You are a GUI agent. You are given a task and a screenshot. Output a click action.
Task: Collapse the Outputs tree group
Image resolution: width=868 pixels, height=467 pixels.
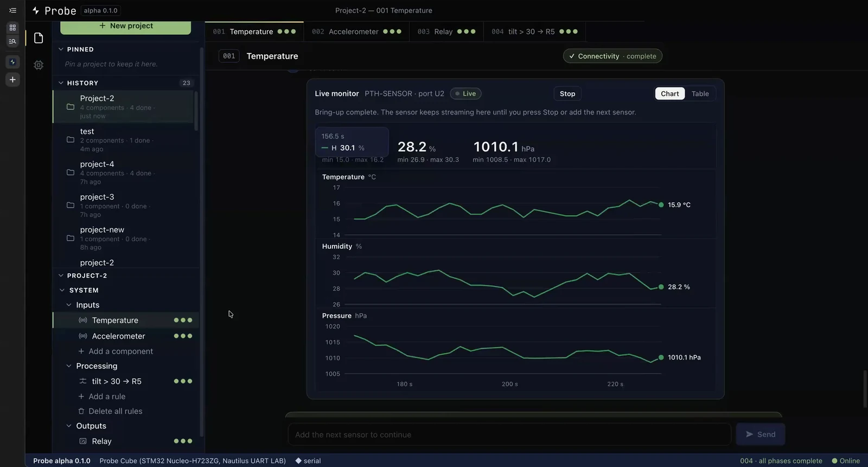[69, 426]
